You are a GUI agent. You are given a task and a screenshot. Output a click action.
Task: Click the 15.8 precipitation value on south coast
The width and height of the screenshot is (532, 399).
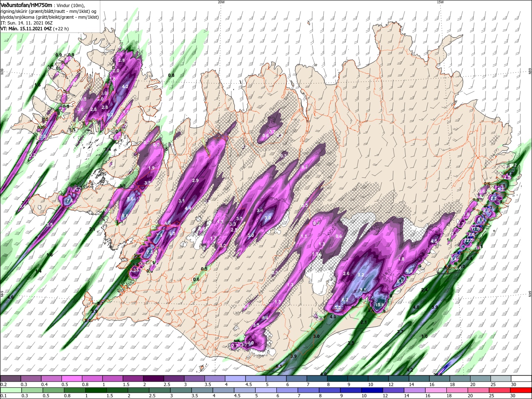pyautogui.click(x=379, y=305)
